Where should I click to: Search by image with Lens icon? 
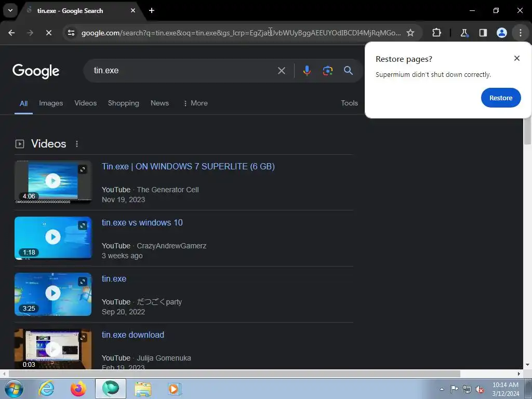point(327,71)
